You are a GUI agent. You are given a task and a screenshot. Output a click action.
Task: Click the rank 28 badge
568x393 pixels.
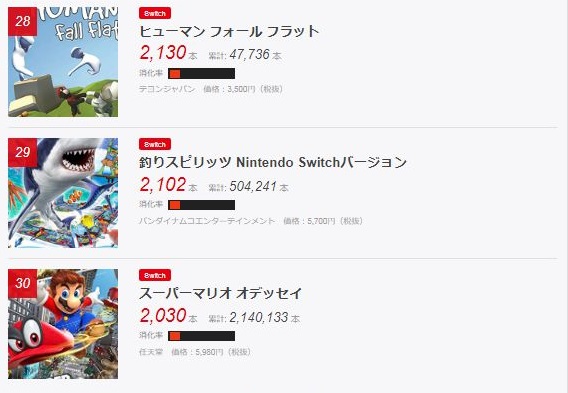[x=22, y=21]
